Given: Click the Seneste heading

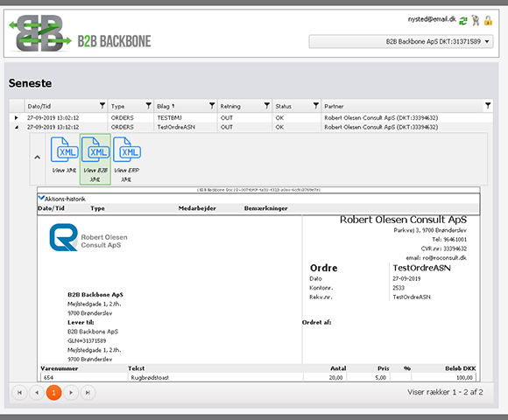Looking at the screenshot, I should coord(30,83).
